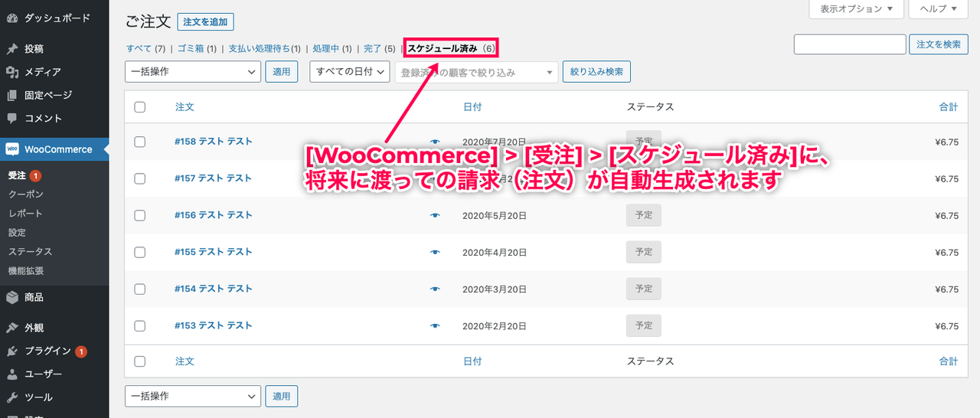The width and height of the screenshot is (980, 418).
Task: Click the order search input field
Action: click(850, 44)
